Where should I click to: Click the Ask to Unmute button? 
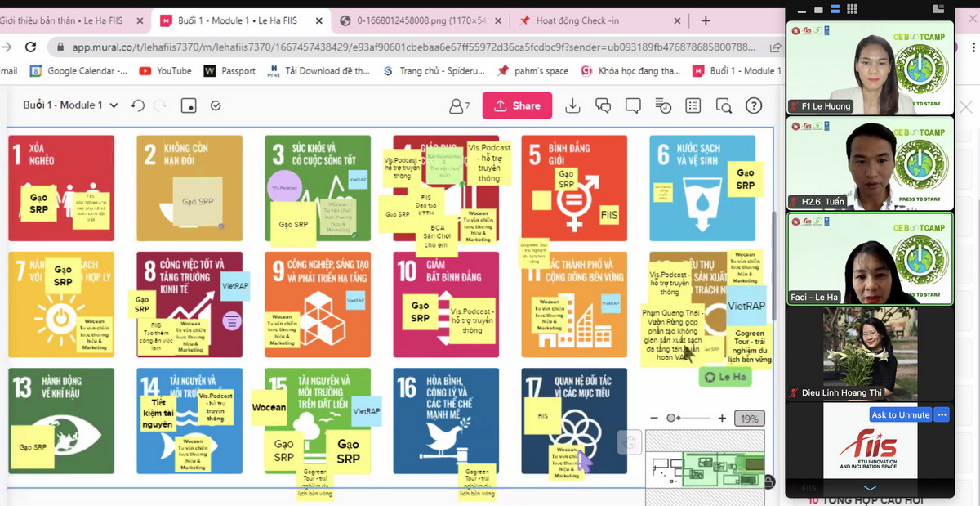pos(900,414)
